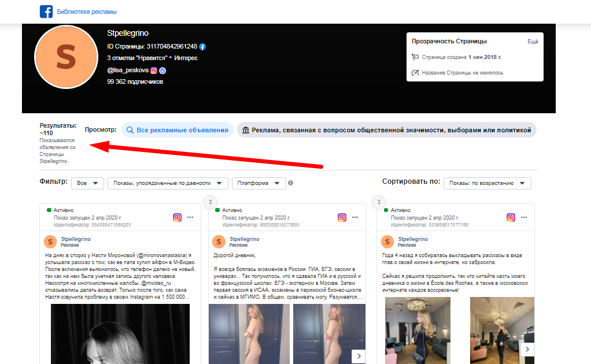This screenshot has width=591, height=364.
Task: Click the Stpellegrino avatar in the M-Видео ad
Action: pos(50,242)
